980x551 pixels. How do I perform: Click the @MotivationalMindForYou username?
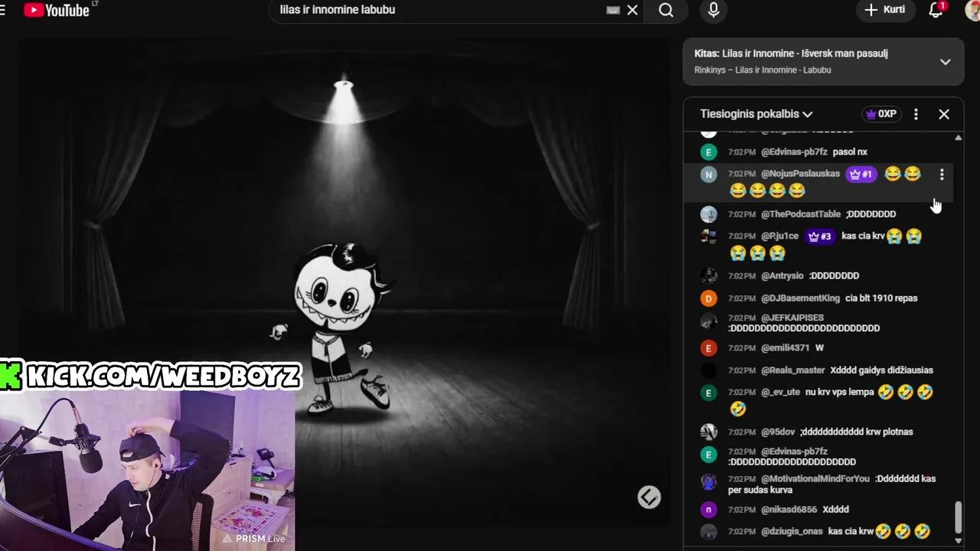coord(815,478)
